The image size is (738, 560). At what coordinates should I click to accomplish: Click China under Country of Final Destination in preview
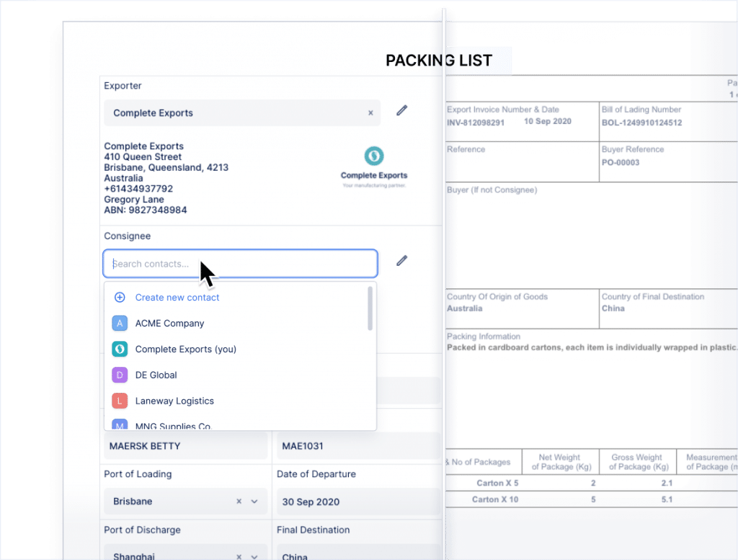613,308
